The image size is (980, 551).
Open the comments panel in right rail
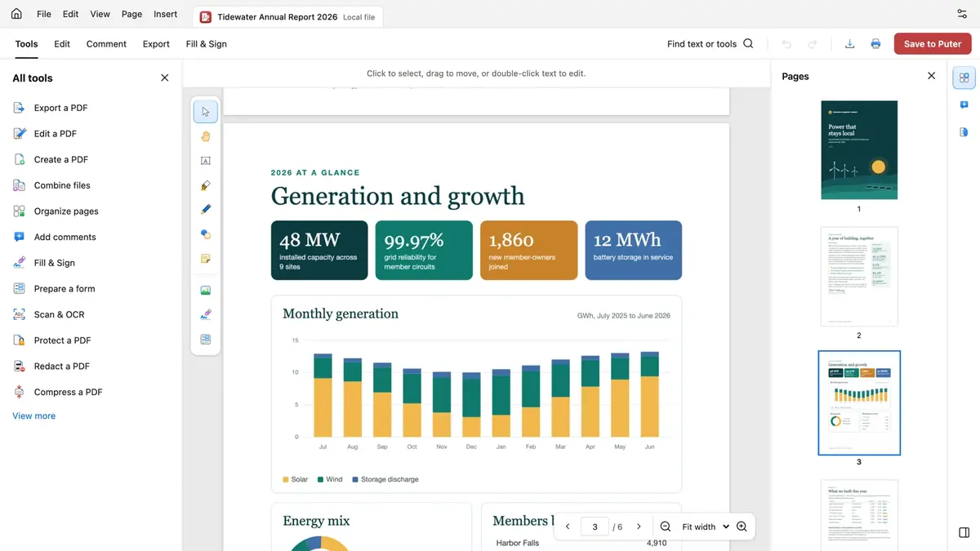click(964, 105)
